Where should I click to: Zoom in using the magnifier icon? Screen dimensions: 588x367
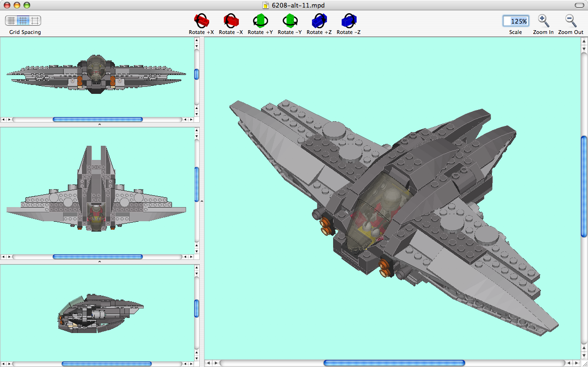(543, 21)
